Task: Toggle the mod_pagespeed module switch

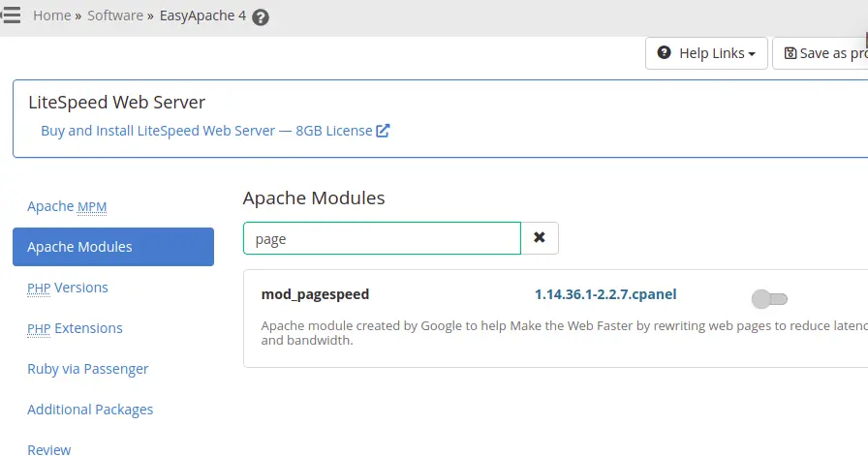Action: point(769,299)
